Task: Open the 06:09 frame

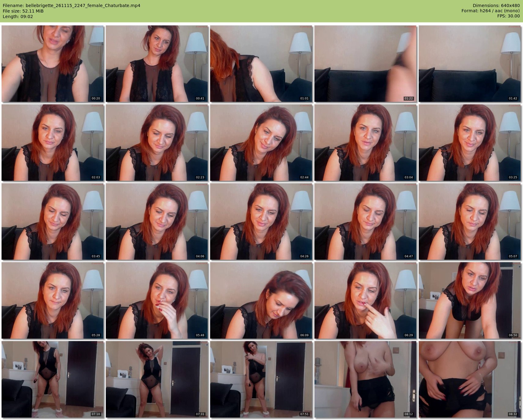Action: pos(261,300)
